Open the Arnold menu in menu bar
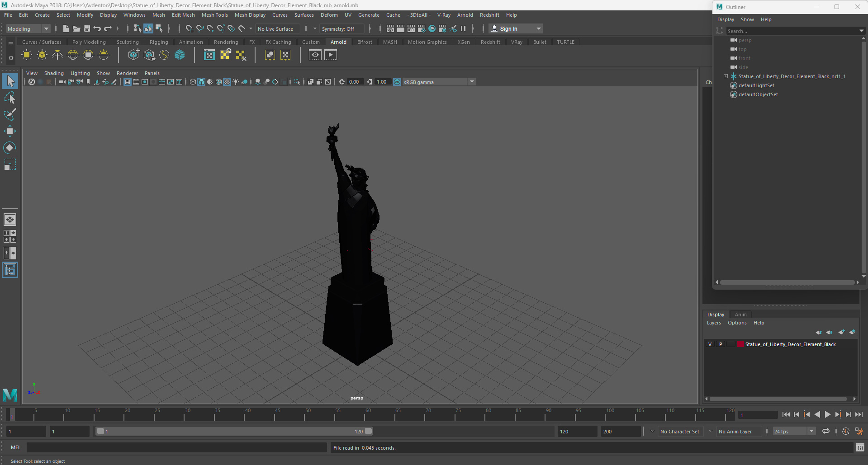Image resolution: width=868 pixels, height=465 pixels. click(x=465, y=15)
